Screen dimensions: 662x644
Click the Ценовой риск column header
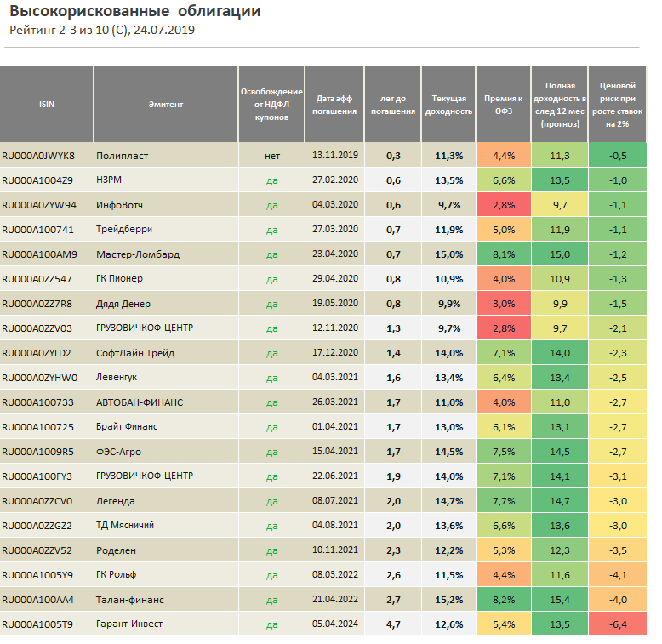click(618, 104)
